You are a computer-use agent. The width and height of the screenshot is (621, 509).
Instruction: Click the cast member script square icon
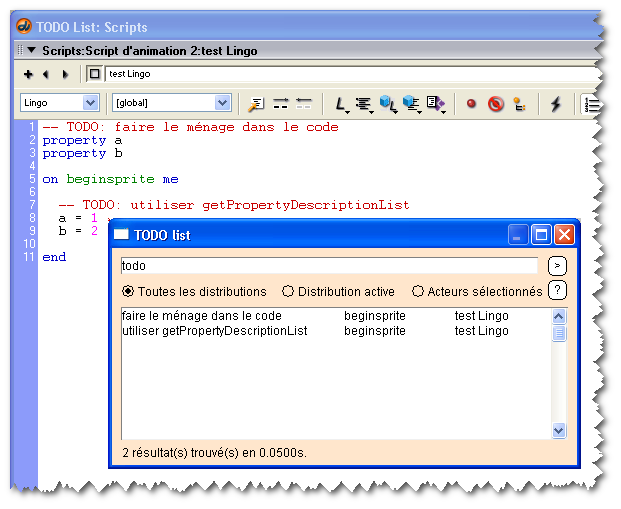pyautogui.click(x=95, y=74)
